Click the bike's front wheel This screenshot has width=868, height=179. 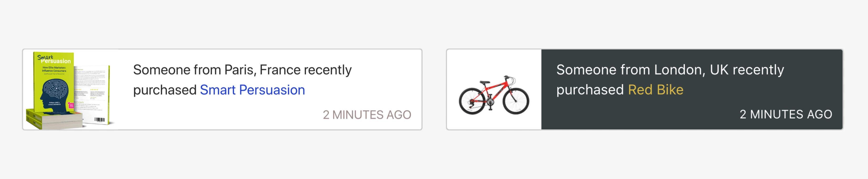[516, 100]
